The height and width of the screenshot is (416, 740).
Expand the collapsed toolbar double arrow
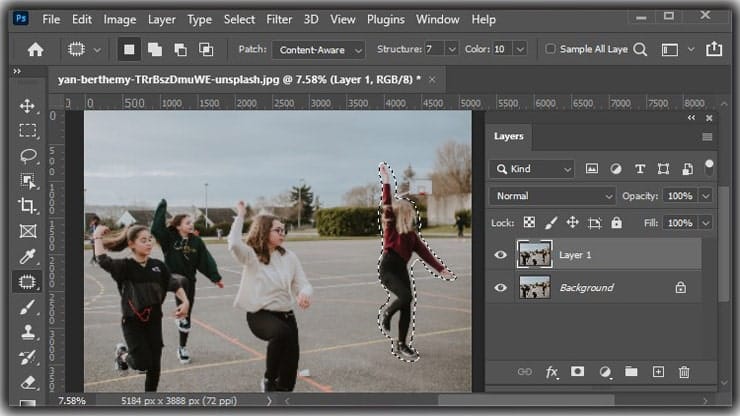17,71
